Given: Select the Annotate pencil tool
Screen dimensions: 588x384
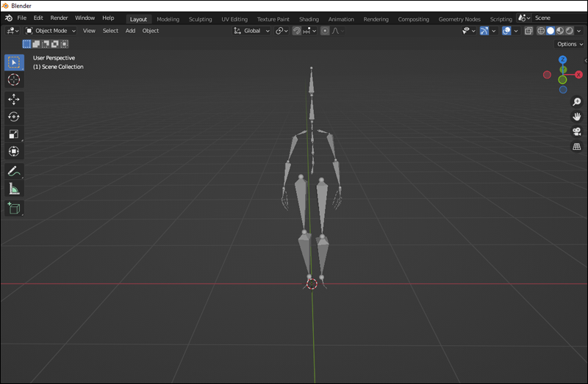Looking at the screenshot, I should (x=14, y=171).
